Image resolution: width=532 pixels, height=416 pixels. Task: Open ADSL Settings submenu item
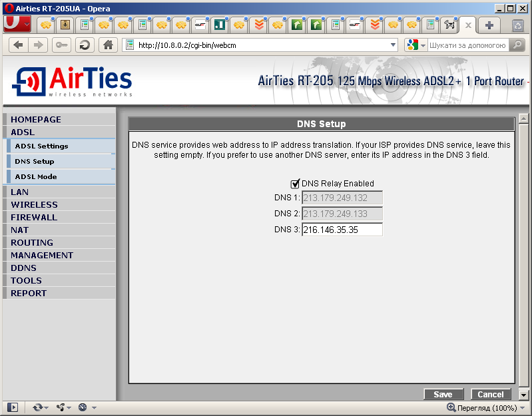(61, 146)
